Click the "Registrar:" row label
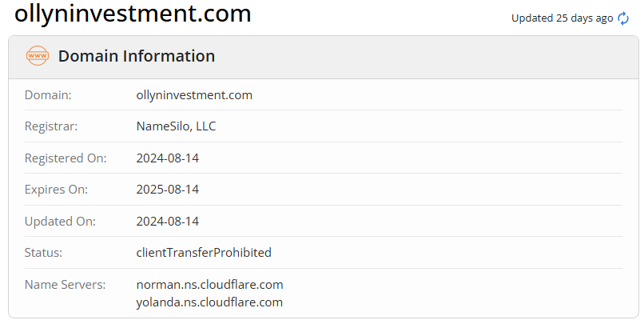 tap(51, 126)
